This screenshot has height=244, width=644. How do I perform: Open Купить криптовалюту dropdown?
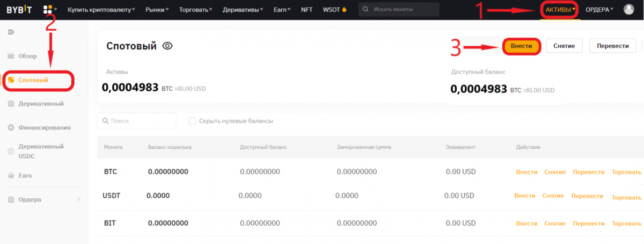(x=101, y=10)
